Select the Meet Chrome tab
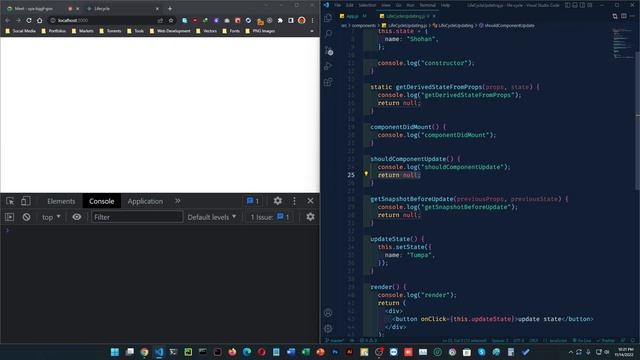 pyautogui.click(x=43, y=8)
